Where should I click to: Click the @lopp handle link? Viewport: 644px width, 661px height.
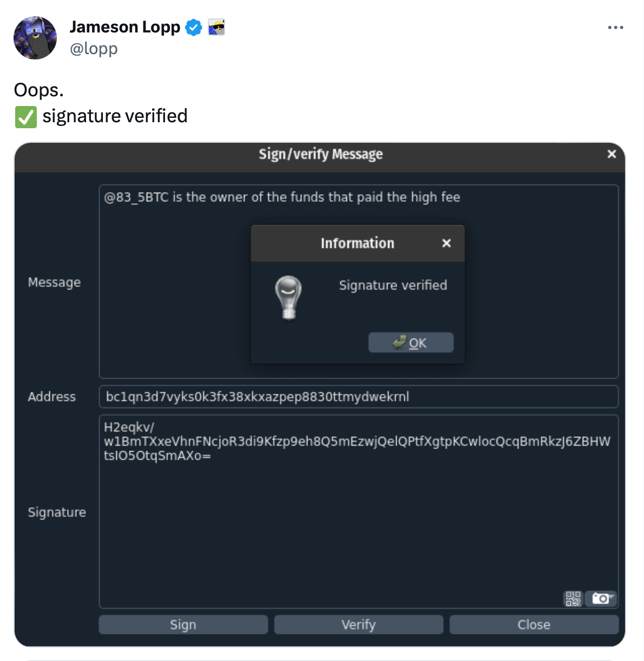pos(94,49)
